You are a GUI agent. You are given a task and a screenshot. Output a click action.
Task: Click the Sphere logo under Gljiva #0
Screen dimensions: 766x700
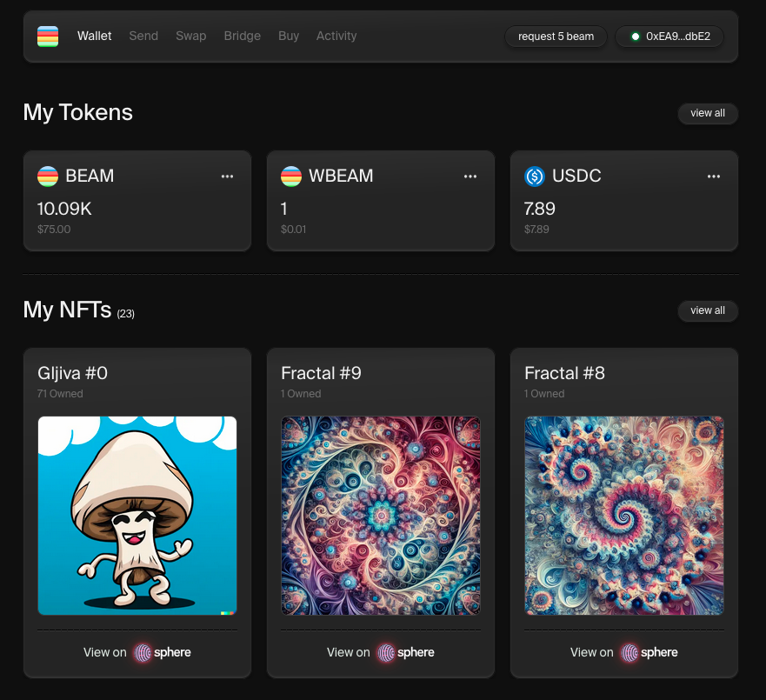pos(143,652)
